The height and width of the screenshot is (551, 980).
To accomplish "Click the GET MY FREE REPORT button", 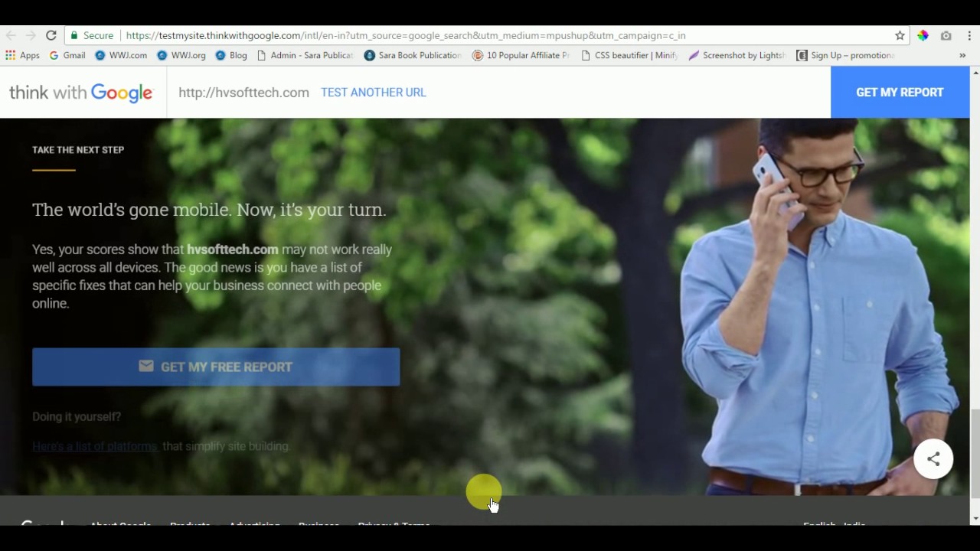I will 216,367.
